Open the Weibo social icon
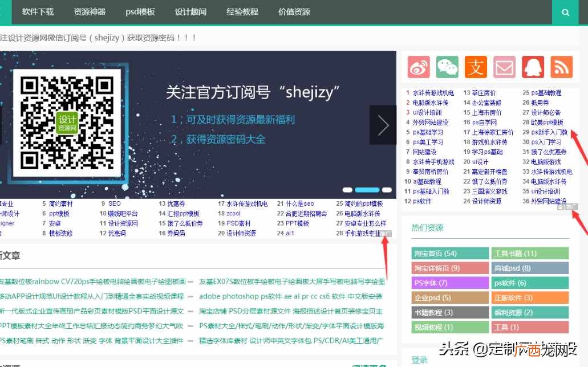 pyautogui.click(x=419, y=67)
